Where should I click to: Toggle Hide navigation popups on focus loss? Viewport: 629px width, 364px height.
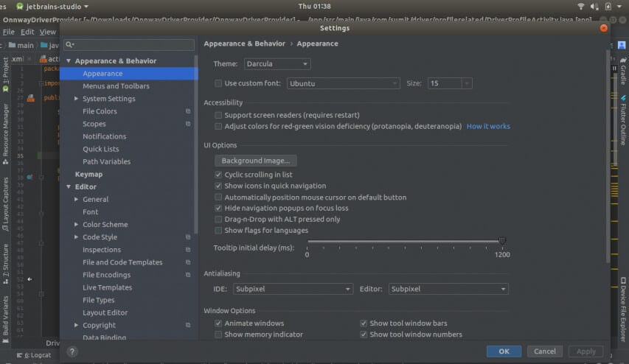(218, 208)
